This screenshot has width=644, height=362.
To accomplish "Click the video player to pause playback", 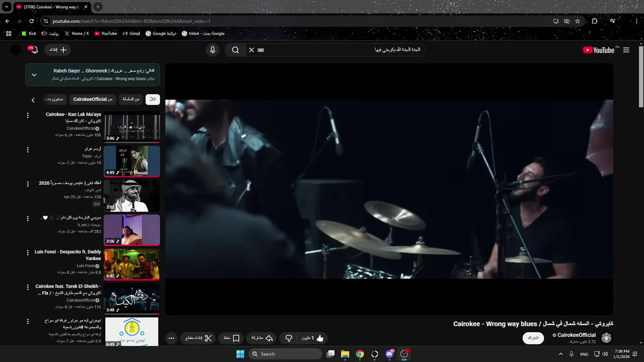I will 389,189.
